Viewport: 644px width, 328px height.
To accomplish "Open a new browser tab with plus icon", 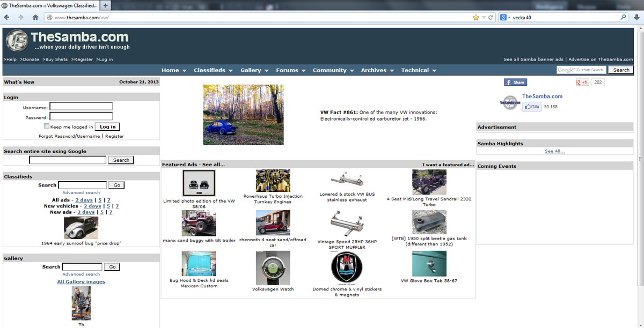I will 105,5.
